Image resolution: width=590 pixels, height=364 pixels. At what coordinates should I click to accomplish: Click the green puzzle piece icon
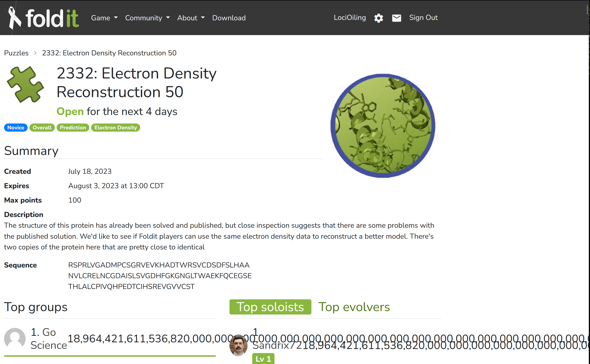pyautogui.click(x=25, y=84)
